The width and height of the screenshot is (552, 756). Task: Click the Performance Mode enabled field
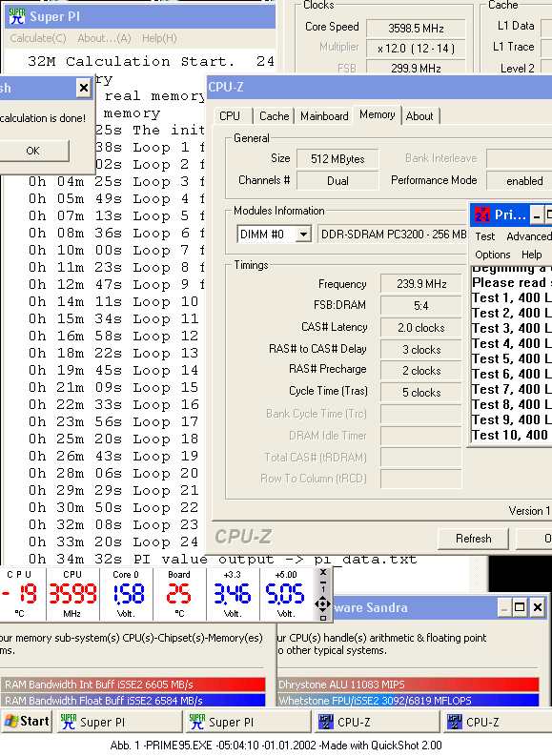pos(520,181)
